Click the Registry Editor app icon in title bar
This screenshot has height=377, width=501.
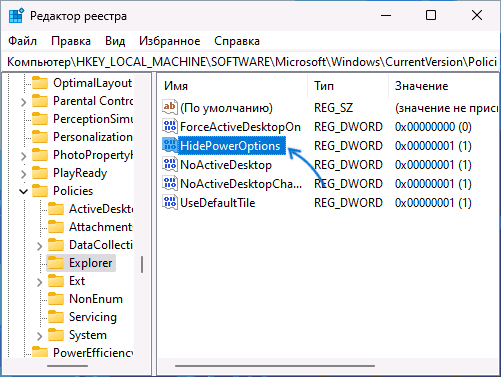coord(16,16)
